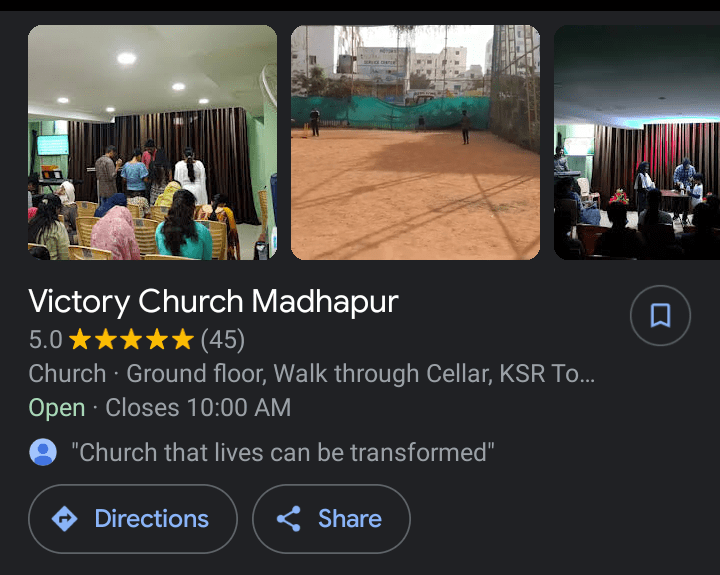View the partially visible red-curtain photo
720x575 pixels.
[x=637, y=142]
